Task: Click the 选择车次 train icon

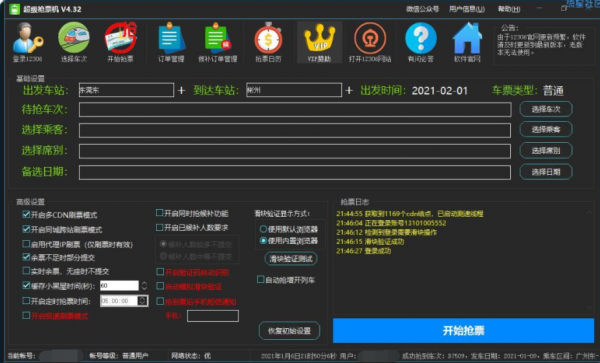Action: click(x=74, y=42)
